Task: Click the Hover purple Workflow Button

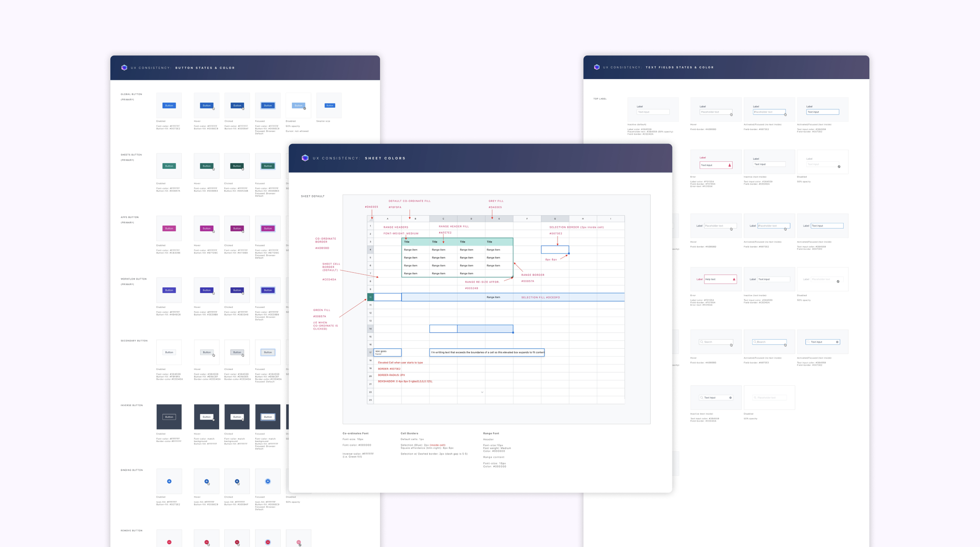Action: [207, 290]
